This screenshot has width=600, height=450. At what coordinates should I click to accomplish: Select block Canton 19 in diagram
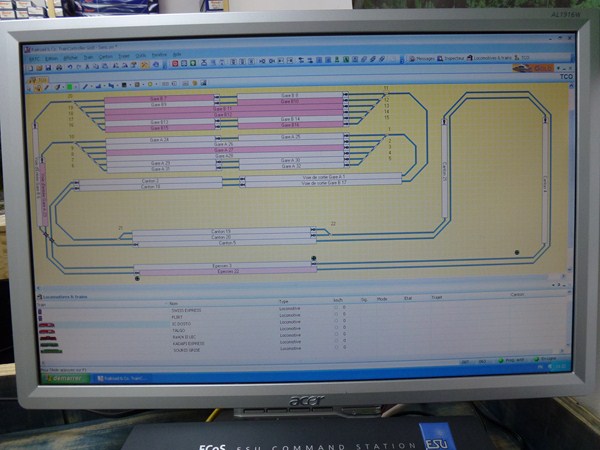point(221,232)
